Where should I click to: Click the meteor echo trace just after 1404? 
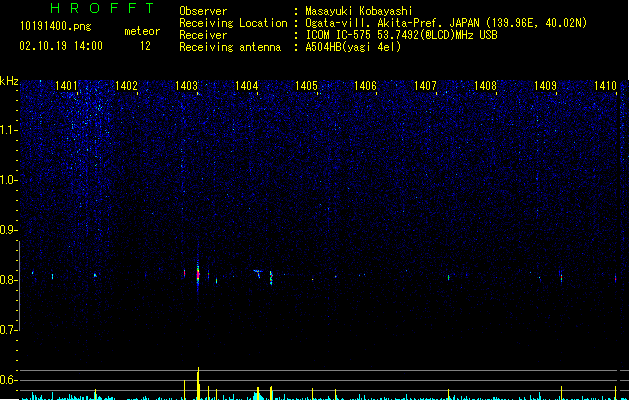click(x=257, y=273)
